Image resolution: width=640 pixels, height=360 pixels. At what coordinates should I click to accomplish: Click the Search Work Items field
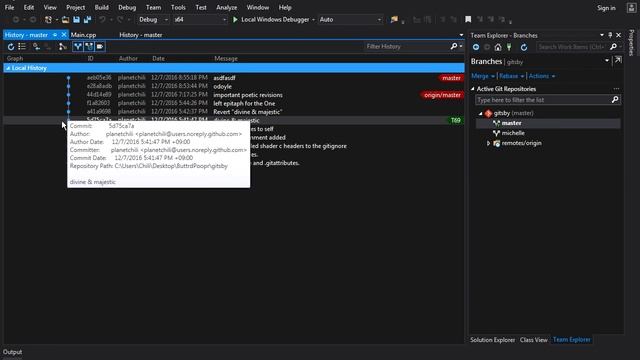tap(571, 47)
